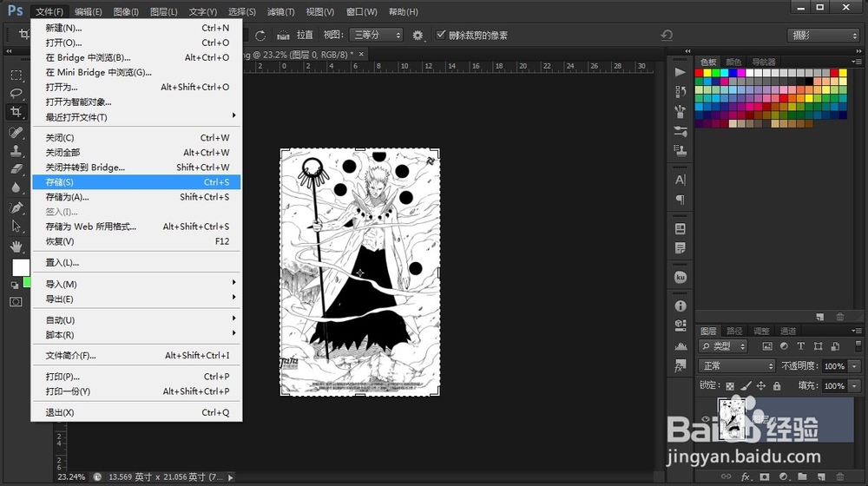Open the Actions play panel icon
The height and width of the screenshot is (486, 868).
click(681, 72)
